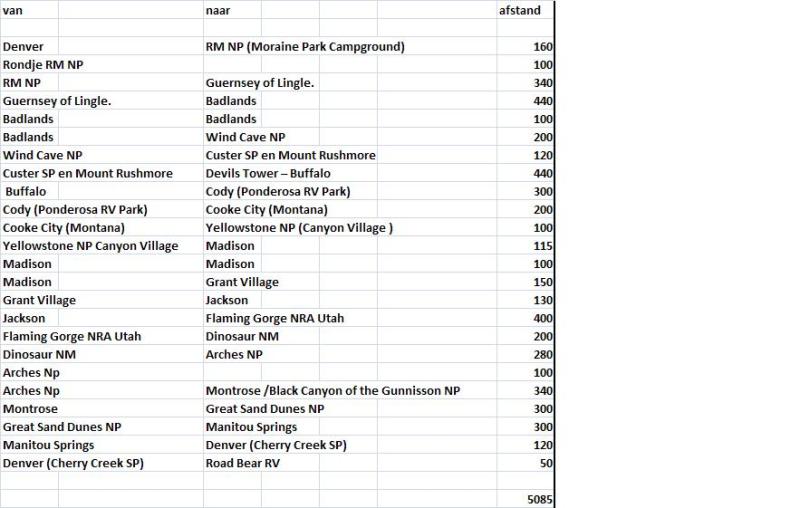This screenshot has height=508, width=800.
Task: Click the 'naar' column header cell
Action: click(x=218, y=9)
